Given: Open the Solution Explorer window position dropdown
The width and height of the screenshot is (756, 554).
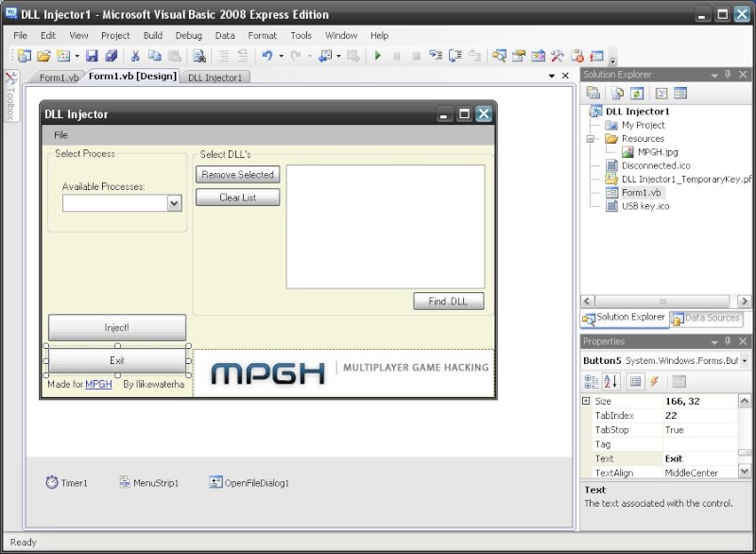Looking at the screenshot, I should point(714,76).
